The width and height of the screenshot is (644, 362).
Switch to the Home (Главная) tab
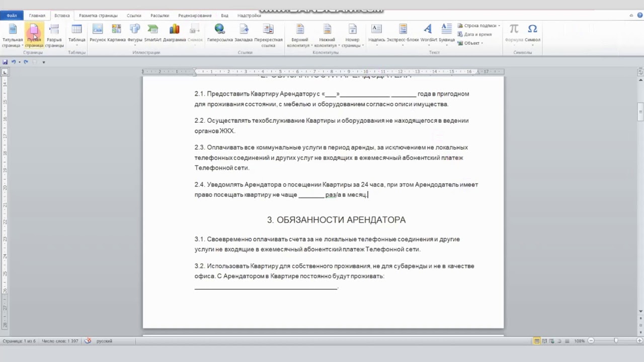pos(37,16)
